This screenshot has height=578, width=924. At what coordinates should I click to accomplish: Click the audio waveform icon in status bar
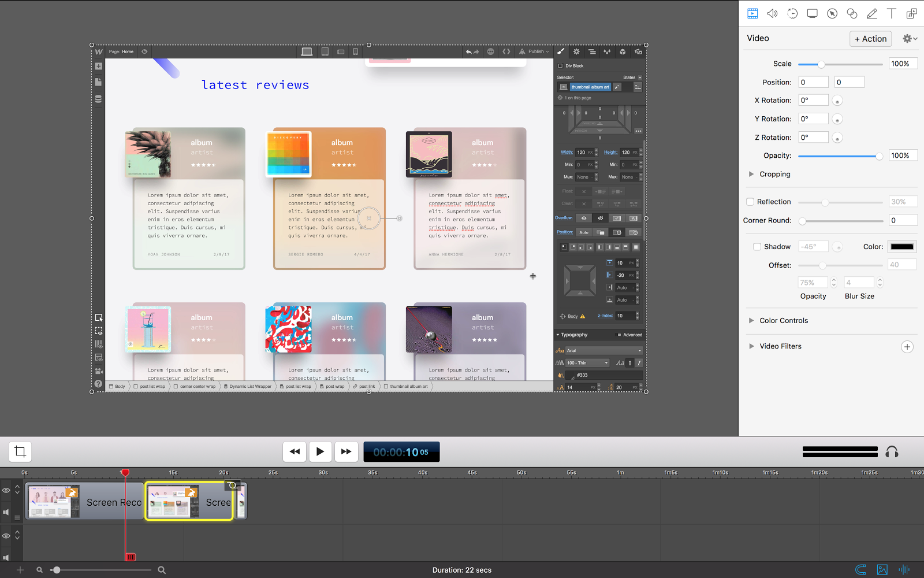coord(904,570)
